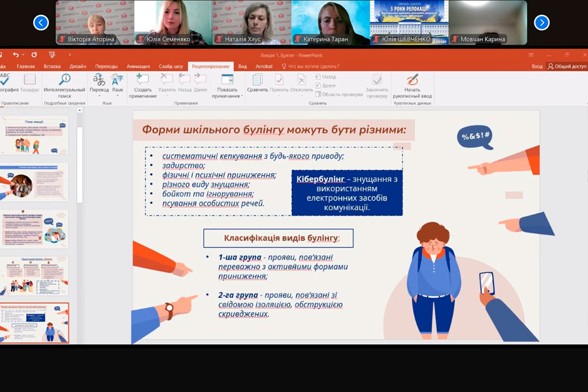Click the Перевод icon
588x392 pixels.
point(99,80)
